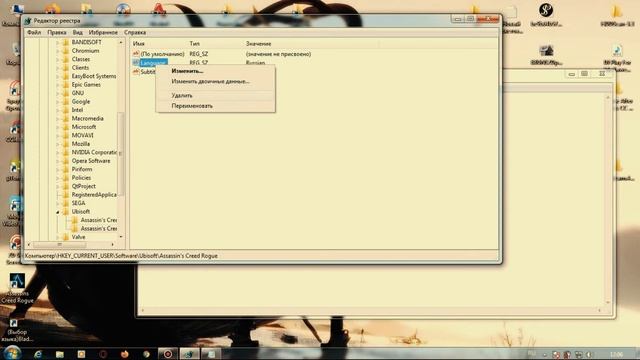Click the red circle recorder taskbar icon
Screen dimensions: 640x360
pyautogui.click(x=168, y=354)
